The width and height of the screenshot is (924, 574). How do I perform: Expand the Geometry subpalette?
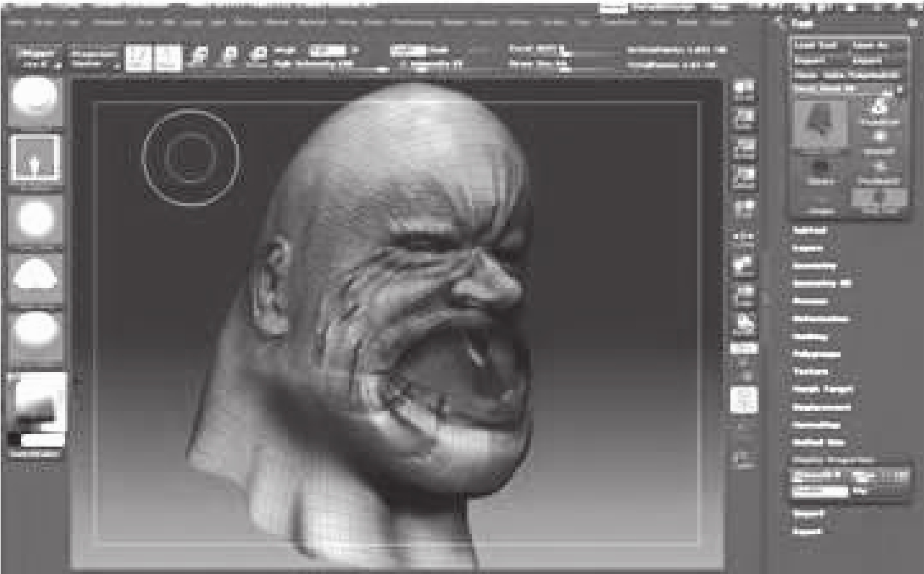tap(814, 266)
